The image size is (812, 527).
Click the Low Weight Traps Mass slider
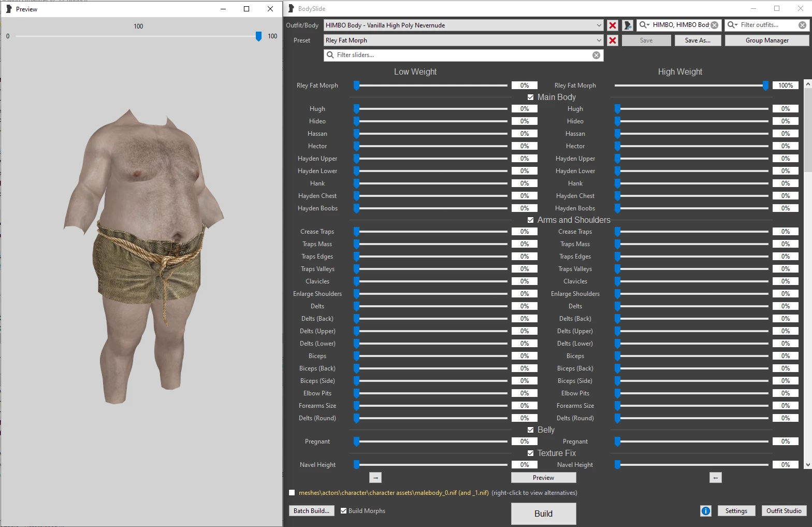431,244
